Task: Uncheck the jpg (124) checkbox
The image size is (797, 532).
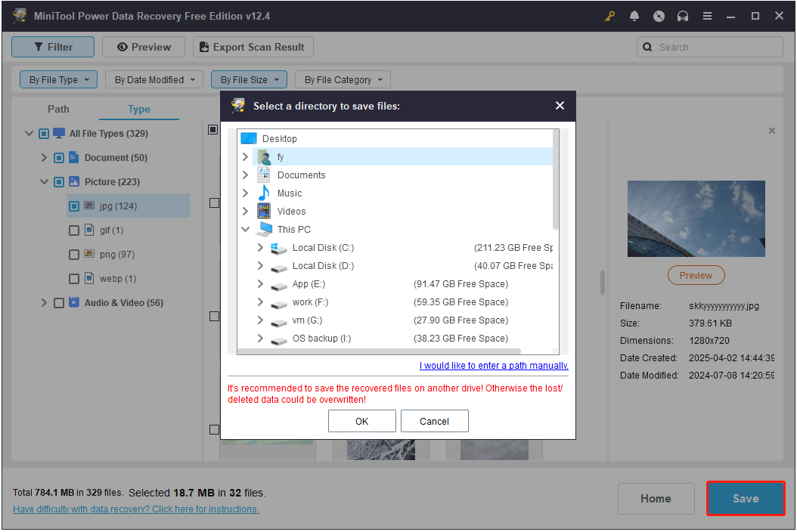Action: 73,206
